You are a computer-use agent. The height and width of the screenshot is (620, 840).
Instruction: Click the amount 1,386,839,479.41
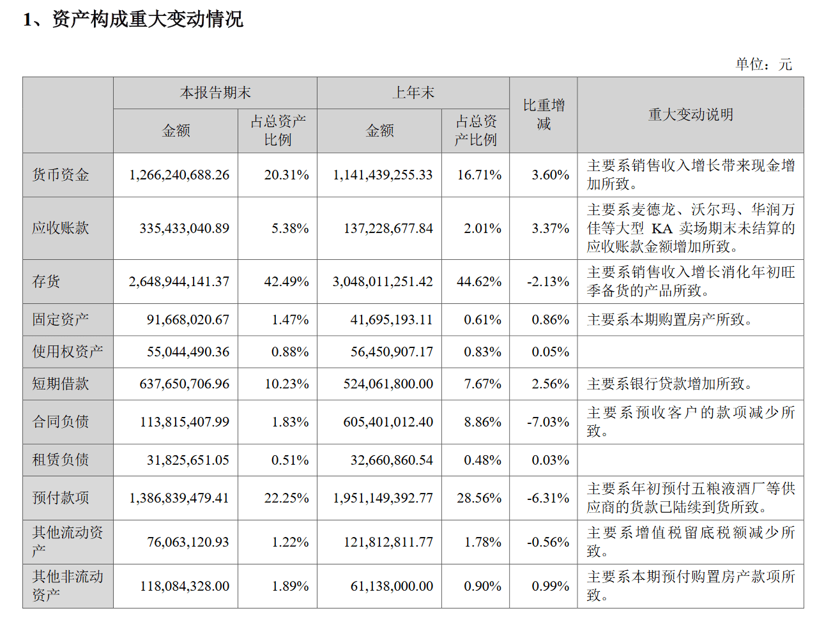point(179,498)
